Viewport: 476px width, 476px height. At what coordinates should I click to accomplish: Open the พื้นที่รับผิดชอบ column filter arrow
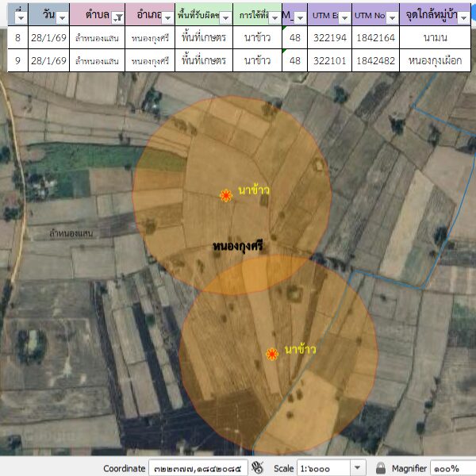click(225, 17)
